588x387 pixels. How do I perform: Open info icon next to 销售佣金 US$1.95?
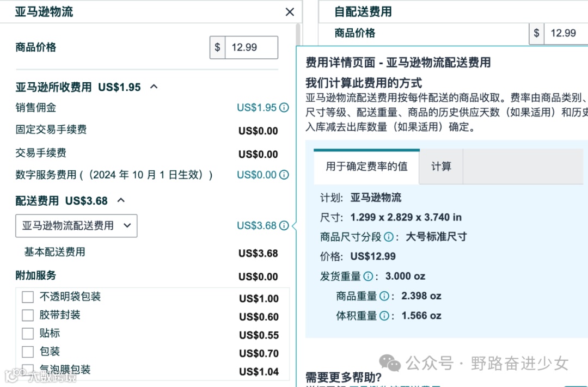tap(284, 108)
